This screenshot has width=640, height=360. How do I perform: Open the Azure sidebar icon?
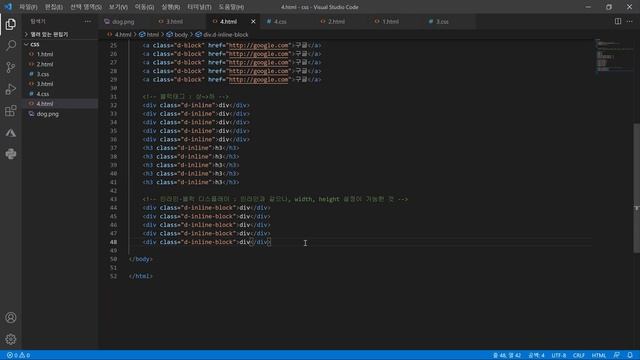11,133
